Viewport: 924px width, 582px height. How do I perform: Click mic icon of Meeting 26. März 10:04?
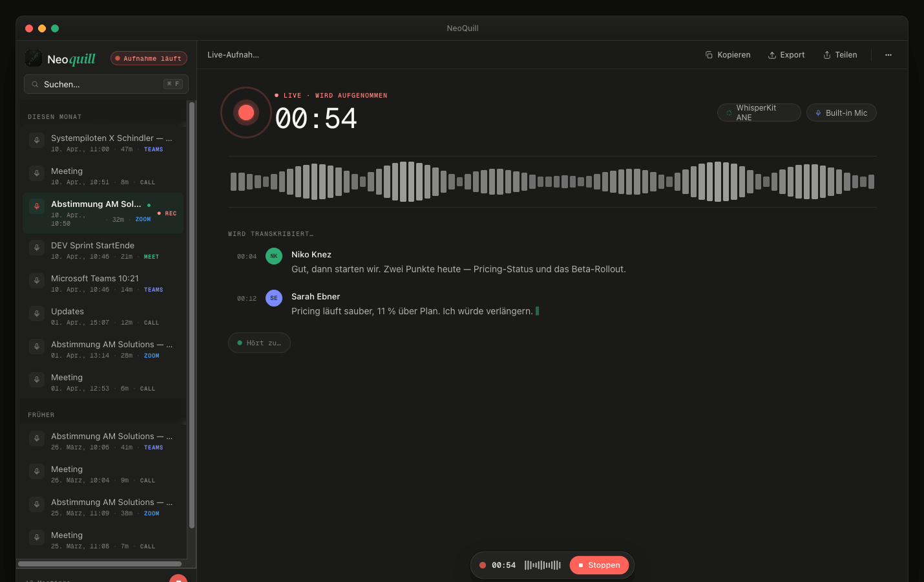(x=37, y=471)
